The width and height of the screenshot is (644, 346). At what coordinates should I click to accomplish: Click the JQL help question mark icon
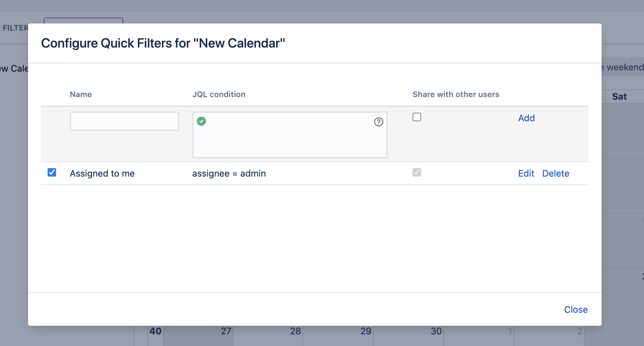[378, 122]
